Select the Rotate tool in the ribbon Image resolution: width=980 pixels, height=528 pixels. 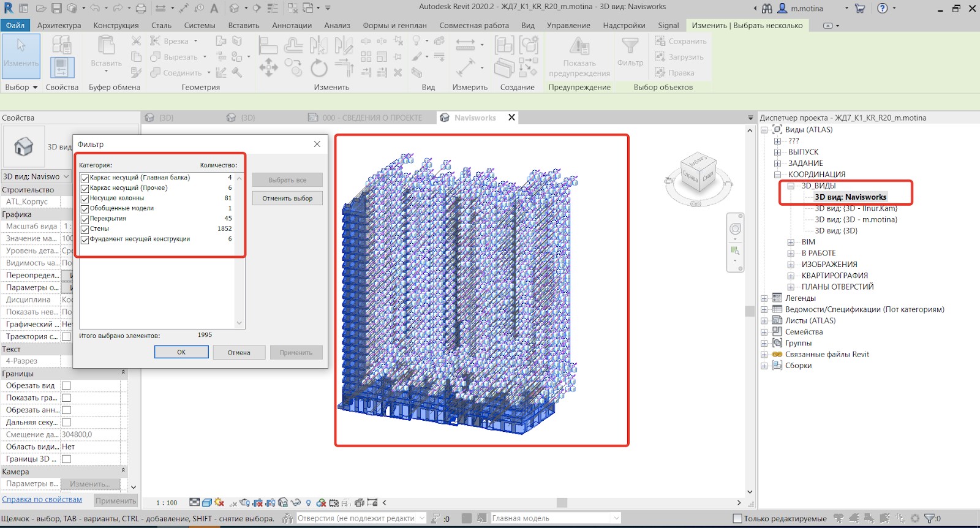point(319,67)
